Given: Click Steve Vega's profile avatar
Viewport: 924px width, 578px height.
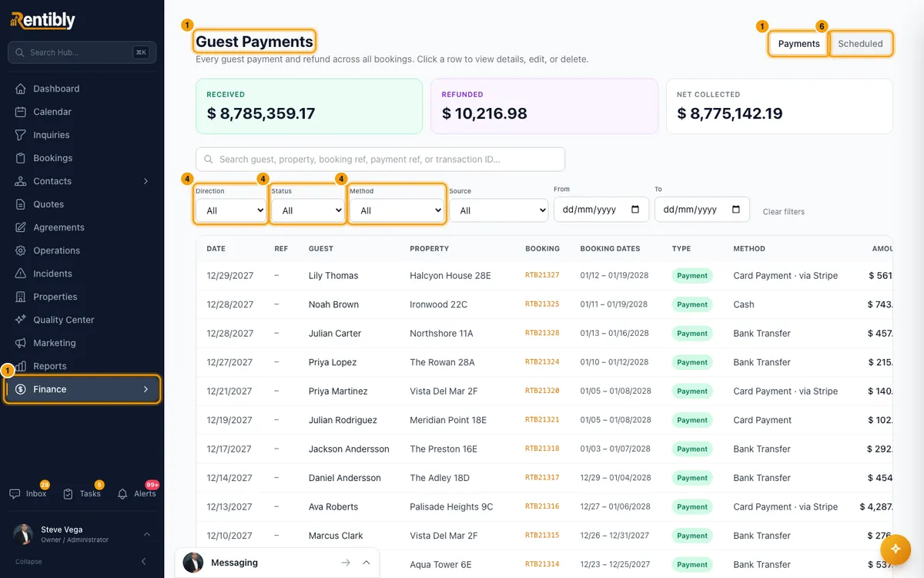Looking at the screenshot, I should click(x=24, y=535).
